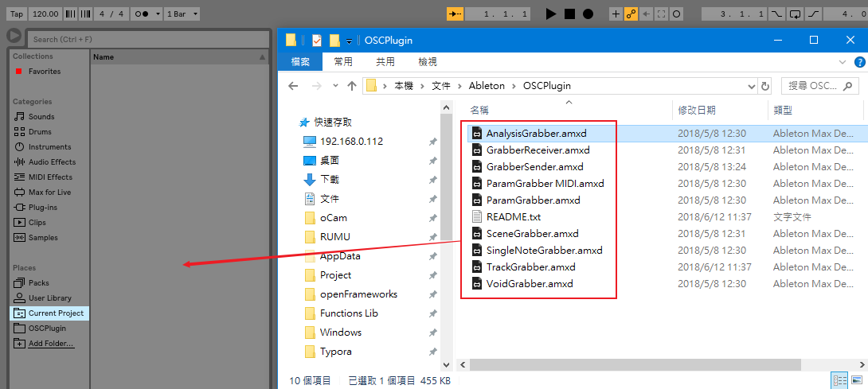Select 快速存取 in the navigation pane
The height and width of the screenshot is (389, 868).
pyautogui.click(x=333, y=123)
